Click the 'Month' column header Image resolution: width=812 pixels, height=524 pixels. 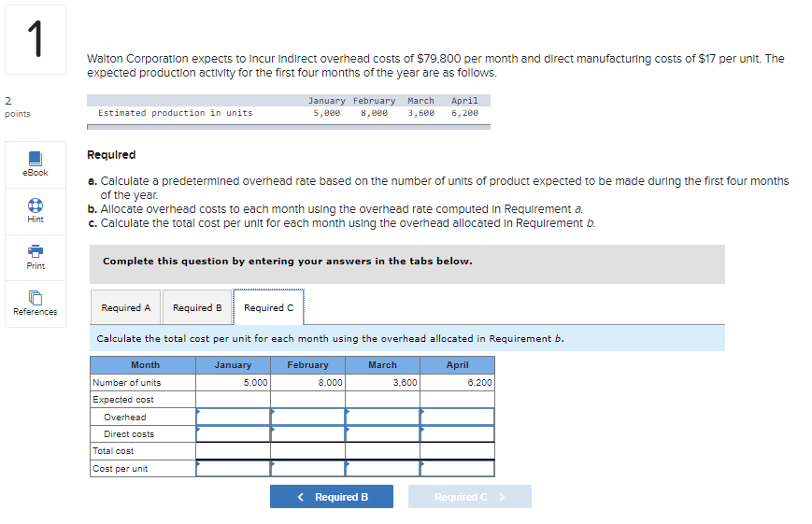coord(143,365)
